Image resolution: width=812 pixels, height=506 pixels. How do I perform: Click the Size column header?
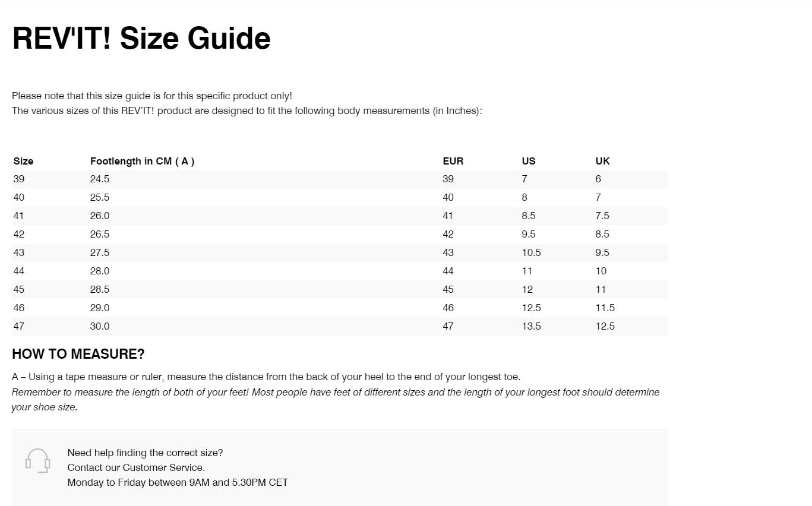point(23,161)
